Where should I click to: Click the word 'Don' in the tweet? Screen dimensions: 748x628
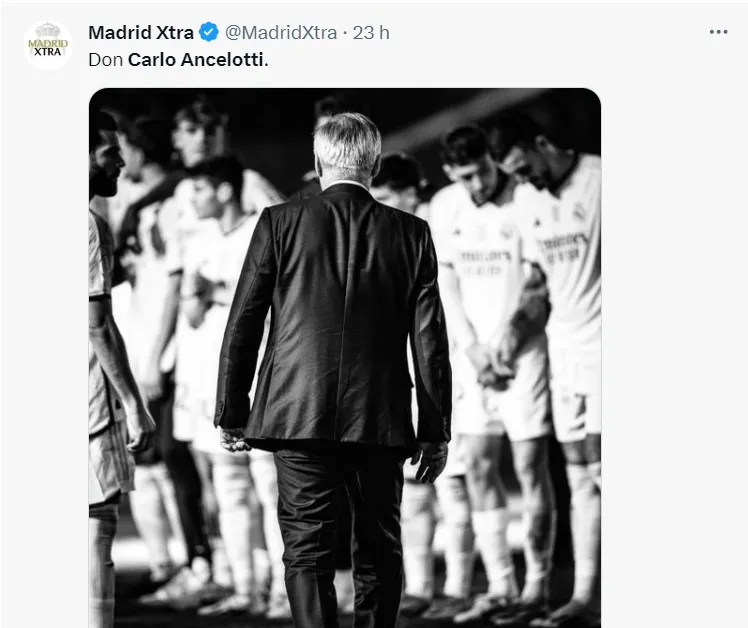(105, 59)
